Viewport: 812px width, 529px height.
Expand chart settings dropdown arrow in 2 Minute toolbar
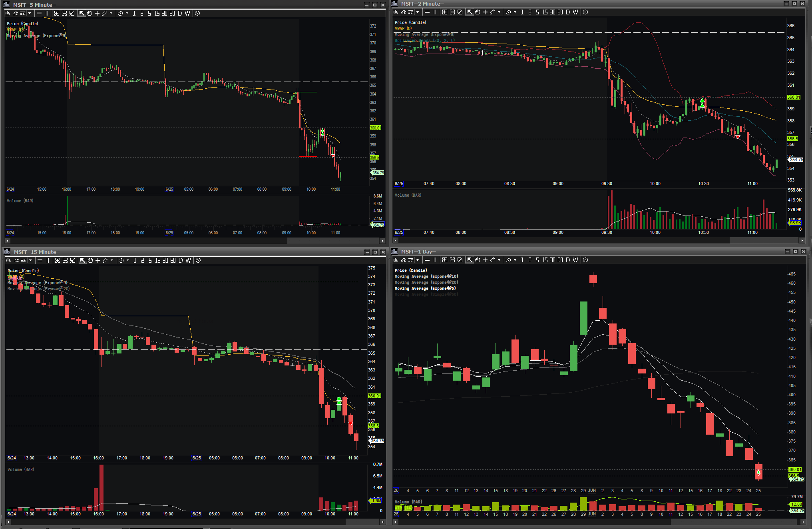tap(418, 12)
